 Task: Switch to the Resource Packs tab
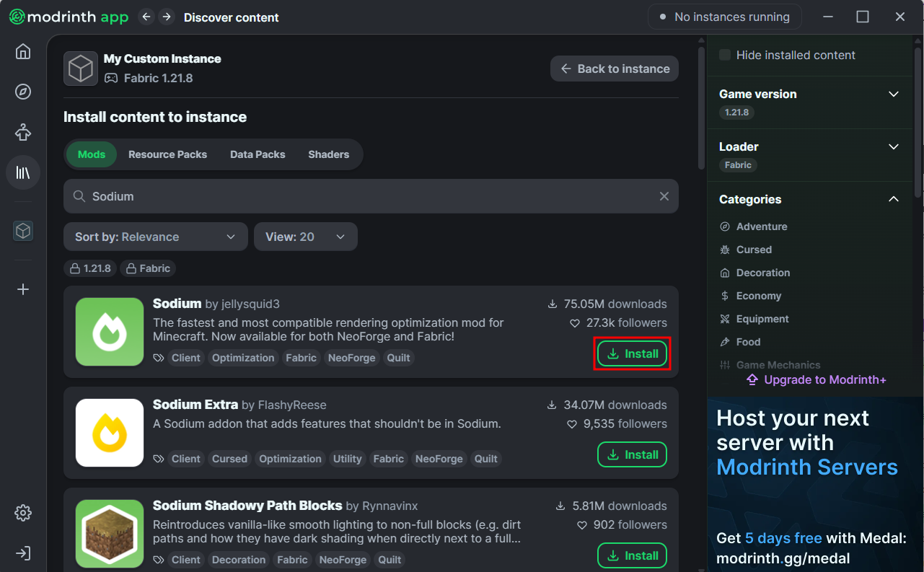167,154
